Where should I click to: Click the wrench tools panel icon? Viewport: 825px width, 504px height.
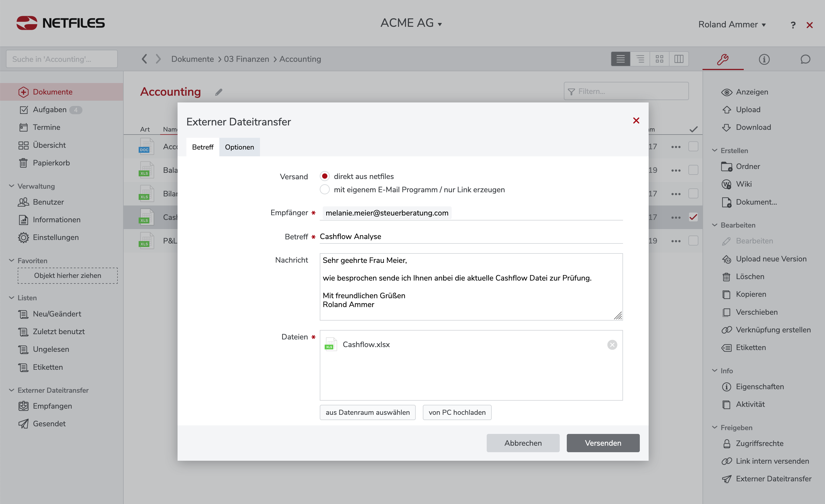pyautogui.click(x=723, y=59)
